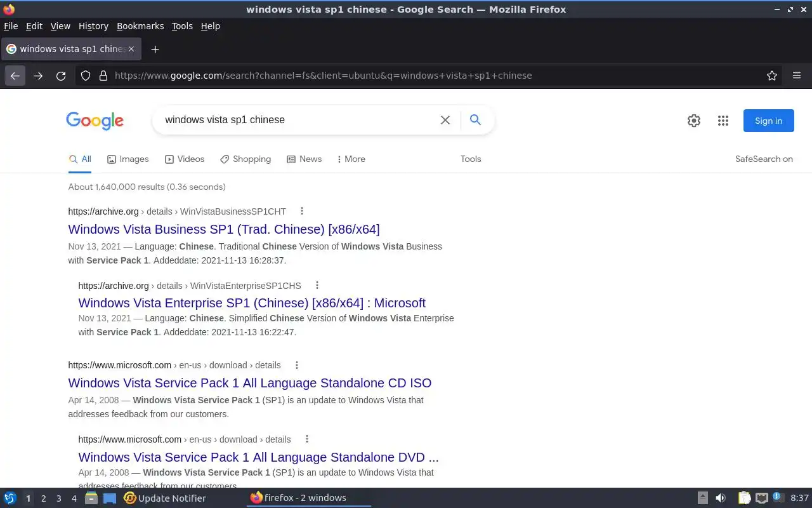Click the About 1,640,000 results text
The width and height of the screenshot is (812, 508).
pos(147,187)
